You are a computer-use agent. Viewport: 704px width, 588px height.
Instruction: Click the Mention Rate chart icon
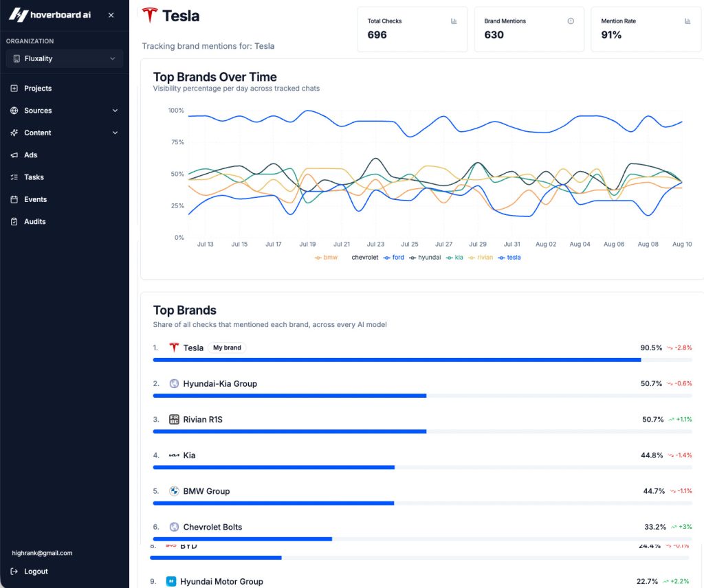click(687, 21)
